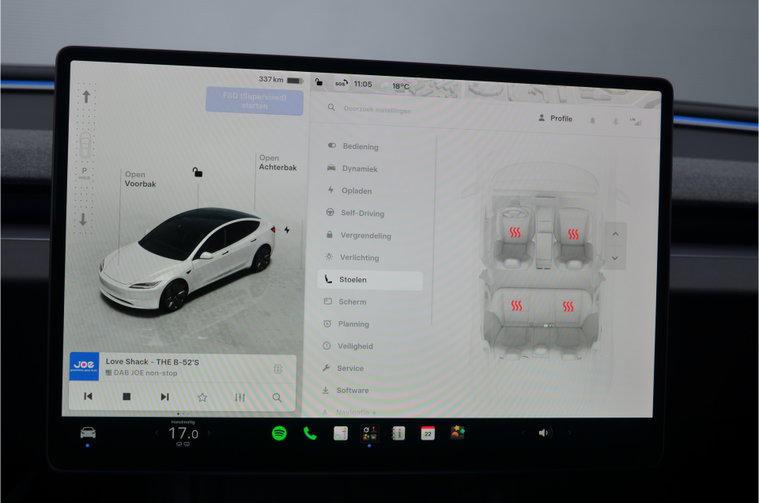Screen dimensions: 759x503
Task: Open the app launcher icon with blue dot
Action: (x=369, y=433)
